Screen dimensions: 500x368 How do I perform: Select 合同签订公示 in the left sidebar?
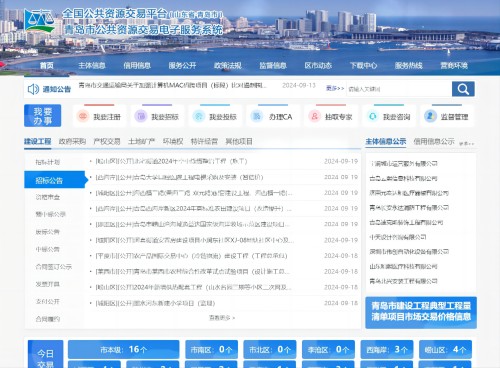[x=54, y=267]
